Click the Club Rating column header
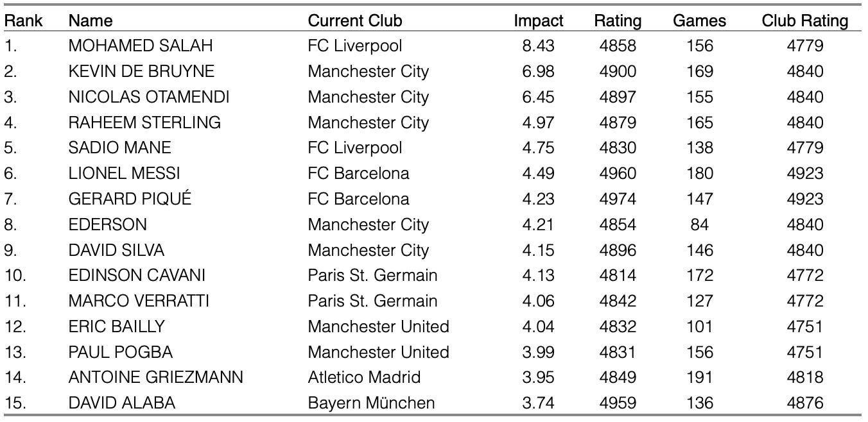Viewport: 868px width, 422px height. [x=804, y=21]
